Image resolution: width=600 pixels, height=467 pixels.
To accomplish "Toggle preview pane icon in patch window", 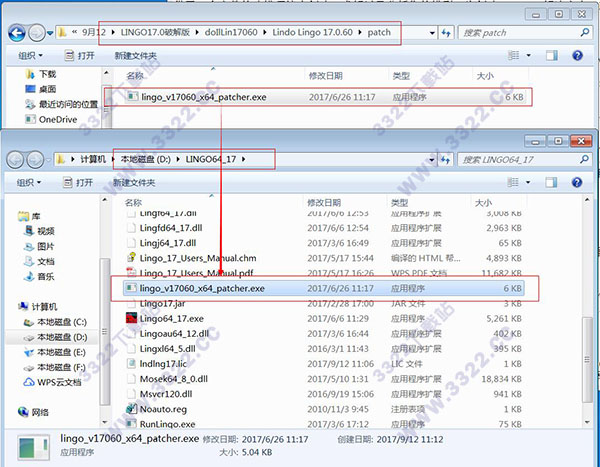I will point(552,56).
